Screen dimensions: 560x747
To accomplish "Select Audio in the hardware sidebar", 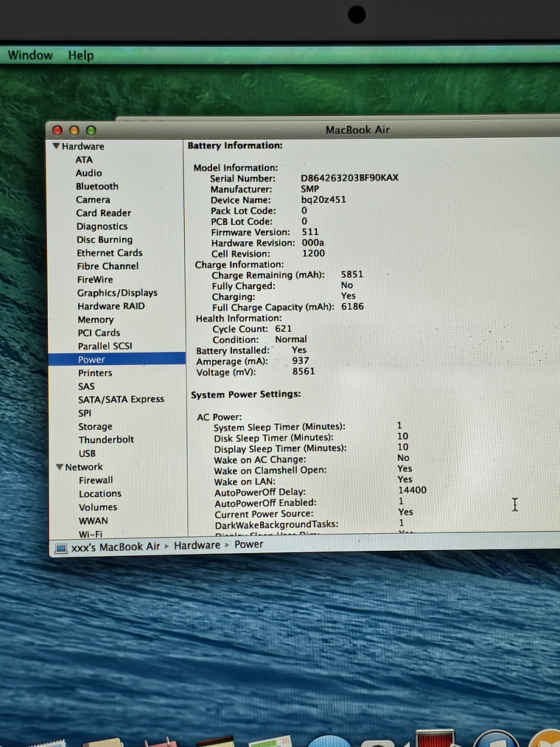I will tap(89, 173).
